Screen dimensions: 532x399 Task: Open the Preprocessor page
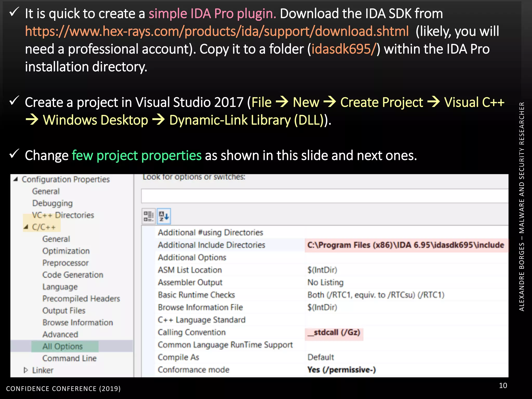pyautogui.click(x=65, y=263)
